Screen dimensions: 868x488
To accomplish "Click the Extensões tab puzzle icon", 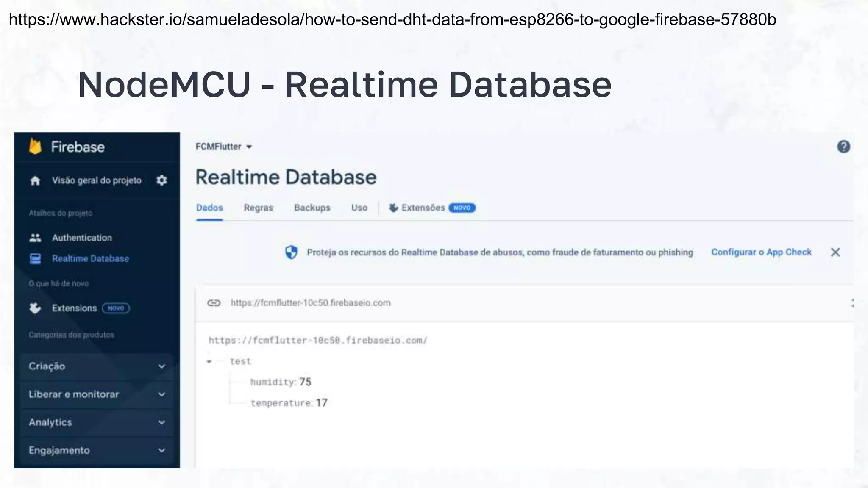I will click(393, 208).
